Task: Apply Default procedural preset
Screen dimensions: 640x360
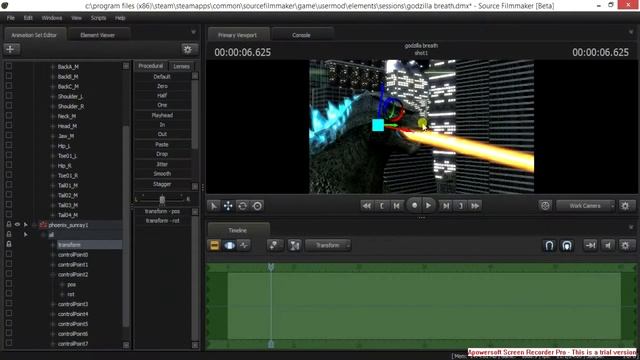Action: pyautogui.click(x=162, y=77)
